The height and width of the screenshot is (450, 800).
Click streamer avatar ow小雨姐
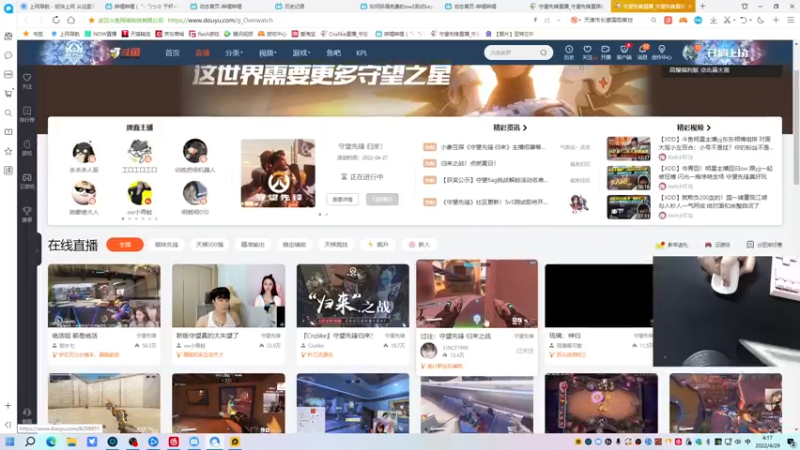pyautogui.click(x=139, y=193)
